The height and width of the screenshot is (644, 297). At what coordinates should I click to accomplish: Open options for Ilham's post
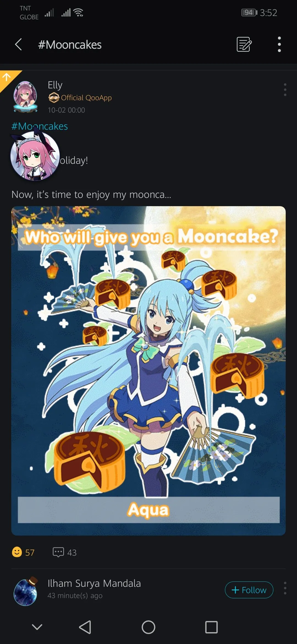(x=285, y=588)
